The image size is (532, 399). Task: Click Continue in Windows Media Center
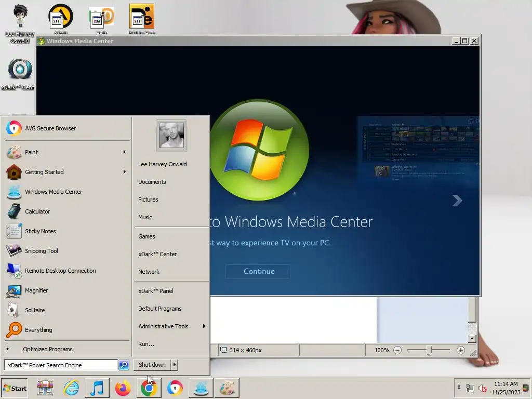(x=258, y=271)
